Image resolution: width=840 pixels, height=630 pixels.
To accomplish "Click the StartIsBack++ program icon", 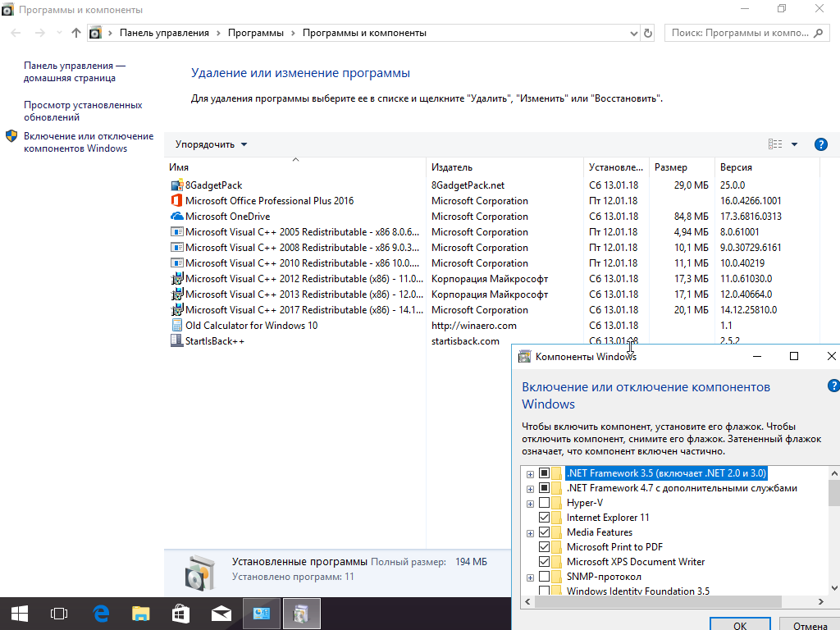I will 176,341.
